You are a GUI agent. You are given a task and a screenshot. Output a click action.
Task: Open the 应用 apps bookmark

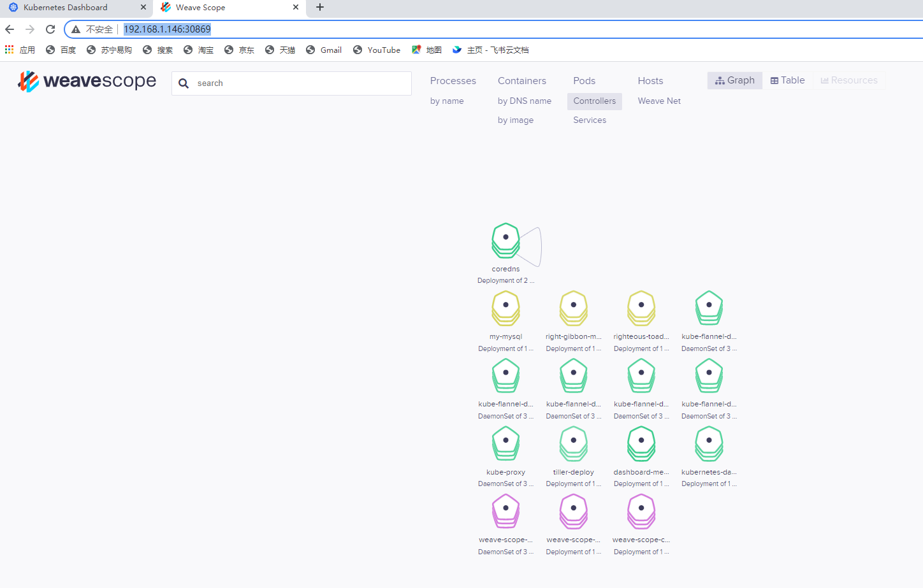(20, 50)
